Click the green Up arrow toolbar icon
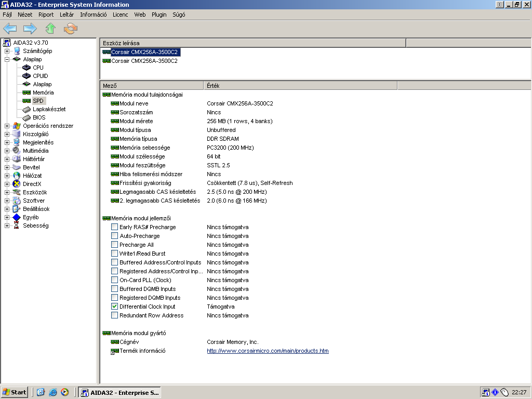This screenshot has width=532, height=399. pos(50,29)
